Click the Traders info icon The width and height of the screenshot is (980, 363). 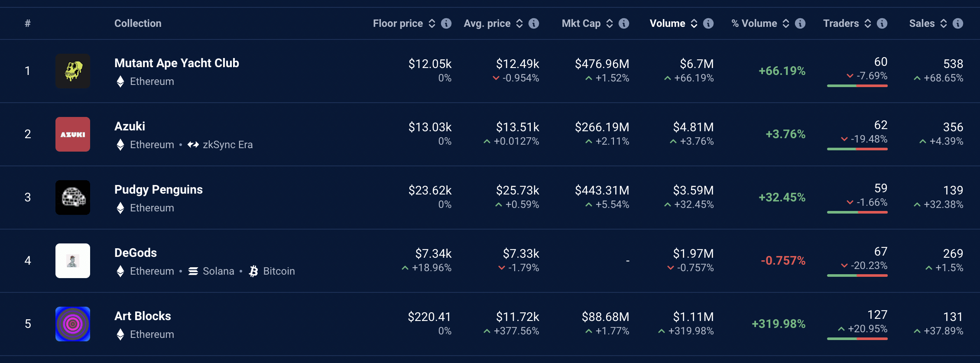pos(882,23)
